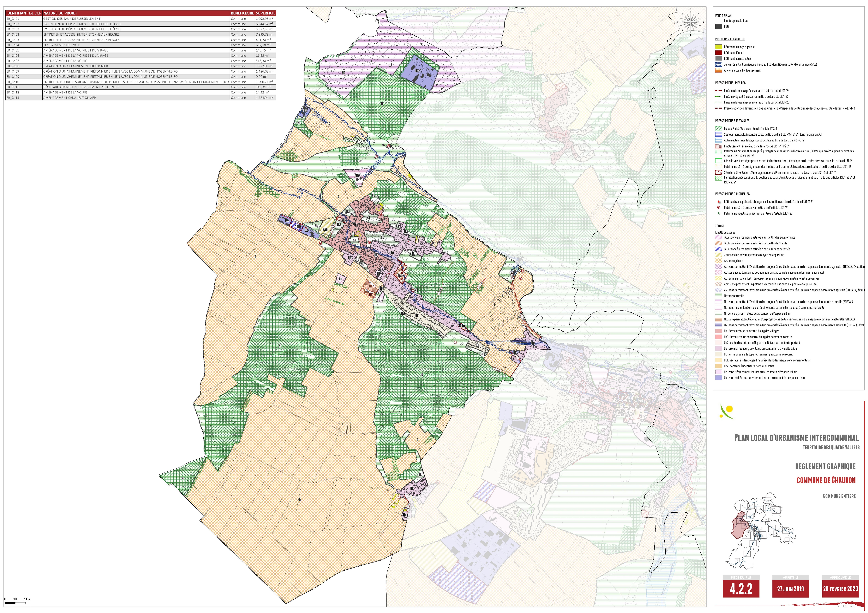Select the red hexagon Patrimoine bâti L.151-19 symbol
This screenshot has width=868, height=613.
719,207
